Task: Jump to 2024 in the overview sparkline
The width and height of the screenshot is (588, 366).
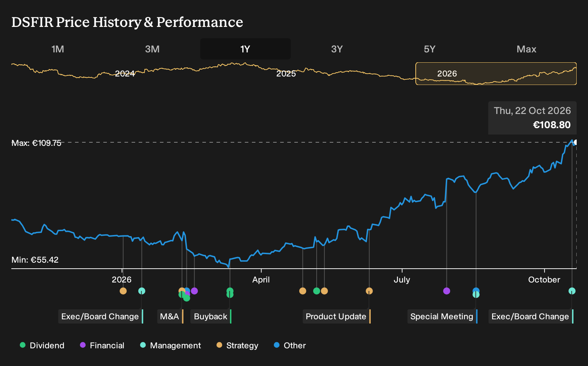Action: click(x=125, y=74)
